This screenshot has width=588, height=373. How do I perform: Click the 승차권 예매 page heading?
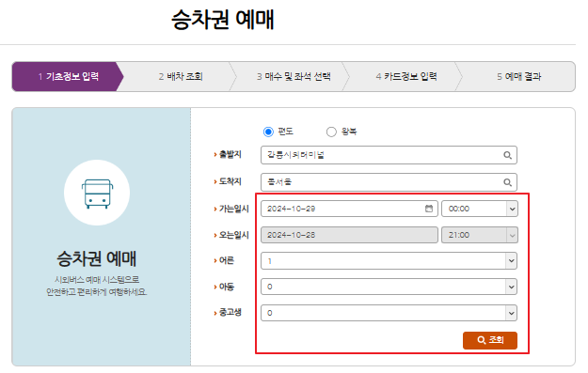[x=223, y=20]
